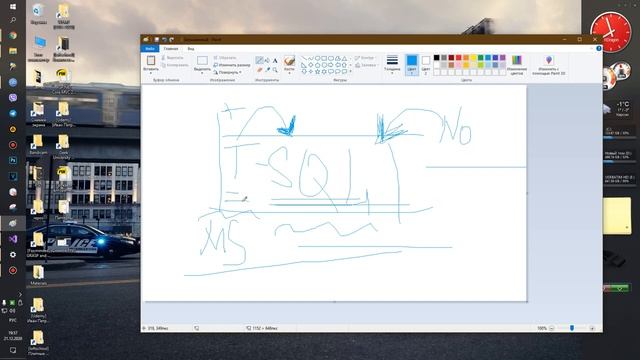Open Telegram from the taskbar
Screen dimensions: 640x360
click(13, 113)
